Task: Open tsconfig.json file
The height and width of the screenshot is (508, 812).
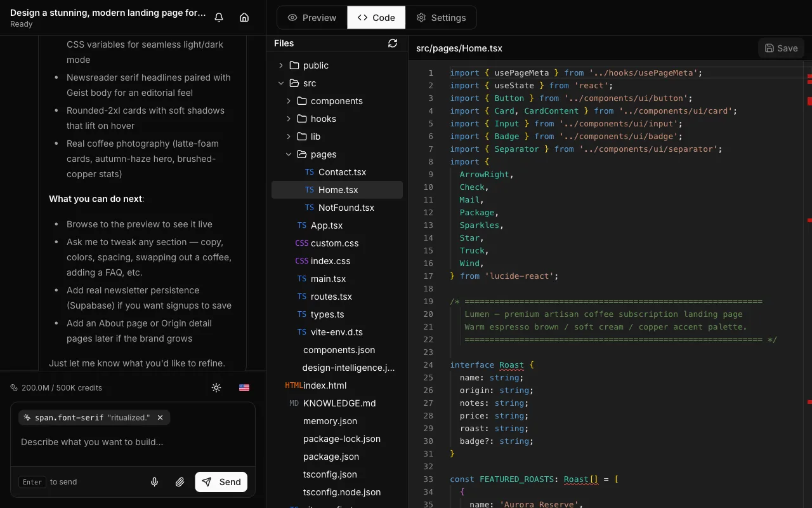Action: point(337,474)
